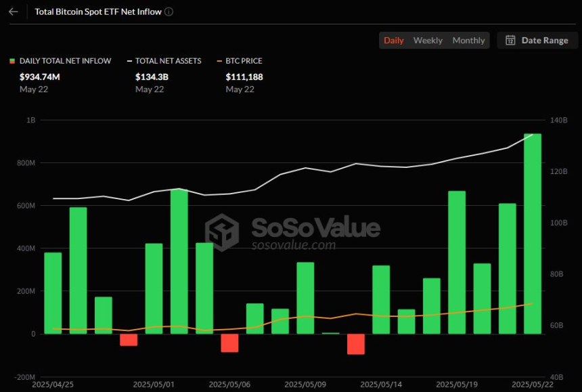
Task: Switch to the Weekly interval tab
Action: pyautogui.click(x=428, y=40)
